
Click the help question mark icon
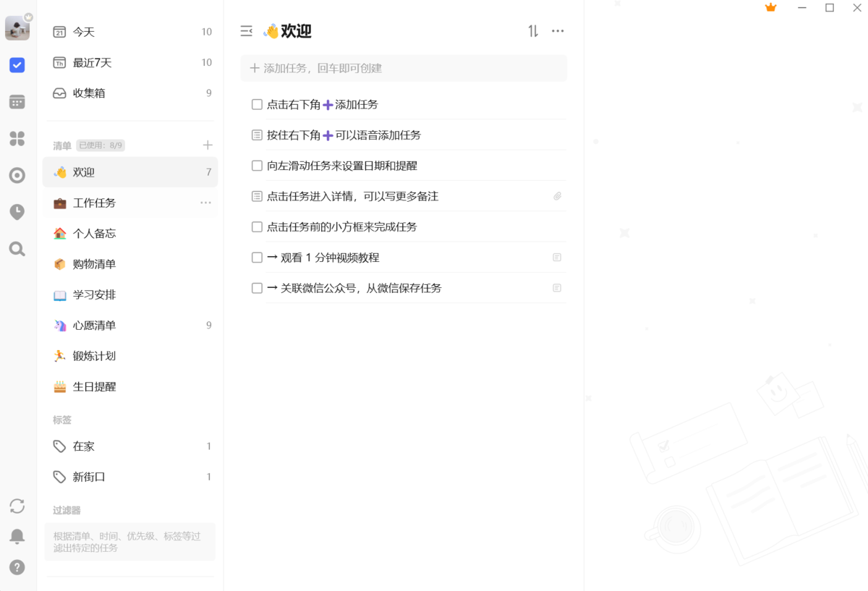click(x=17, y=566)
